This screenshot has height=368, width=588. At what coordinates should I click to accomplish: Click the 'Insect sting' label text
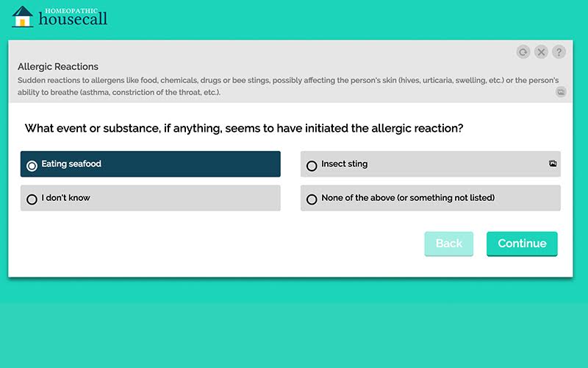click(344, 164)
